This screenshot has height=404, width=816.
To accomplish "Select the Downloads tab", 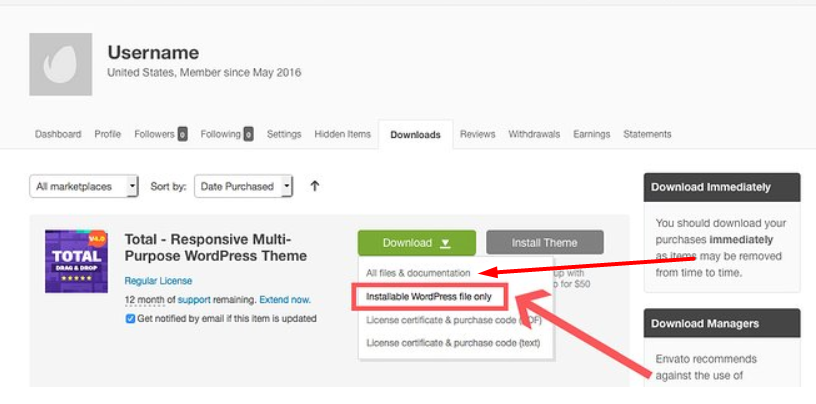I will click(415, 135).
